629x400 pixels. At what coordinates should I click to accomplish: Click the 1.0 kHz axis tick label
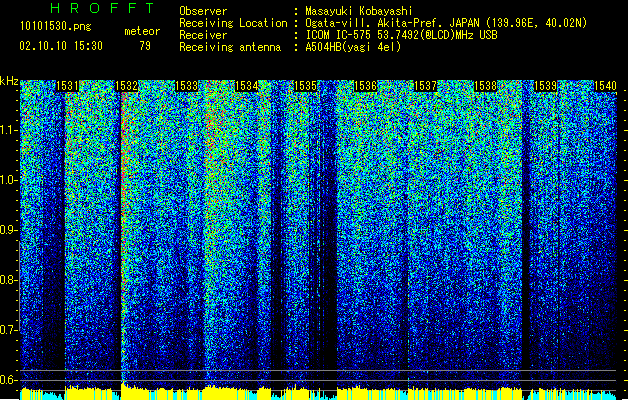9,180
